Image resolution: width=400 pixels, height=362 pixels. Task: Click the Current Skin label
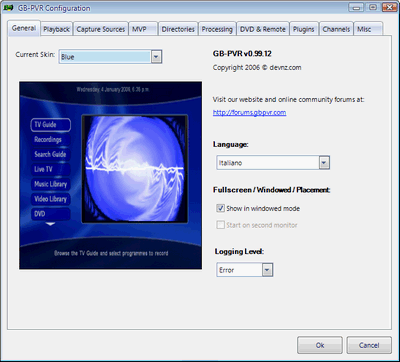click(x=35, y=55)
